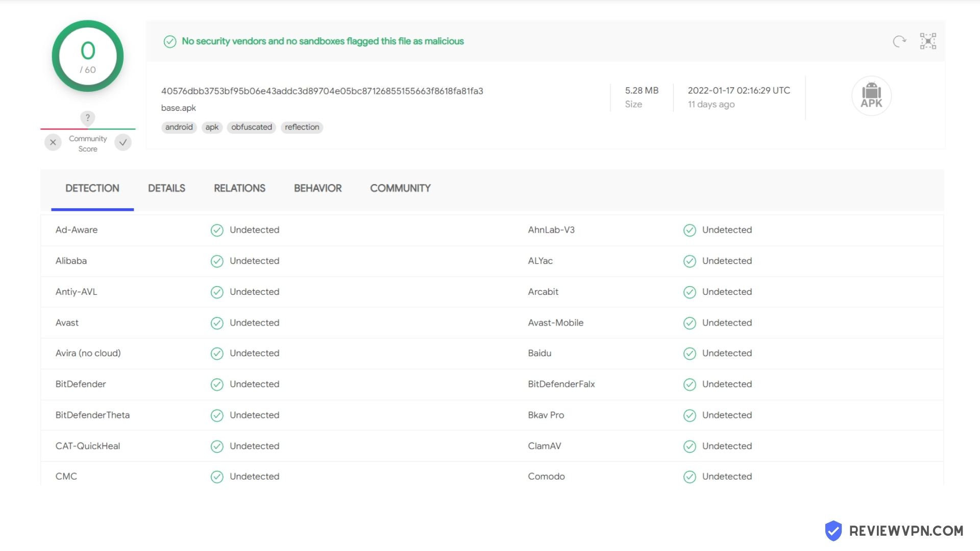Click the ClamAV vendor name
This screenshot has height=551, width=980.
click(544, 446)
